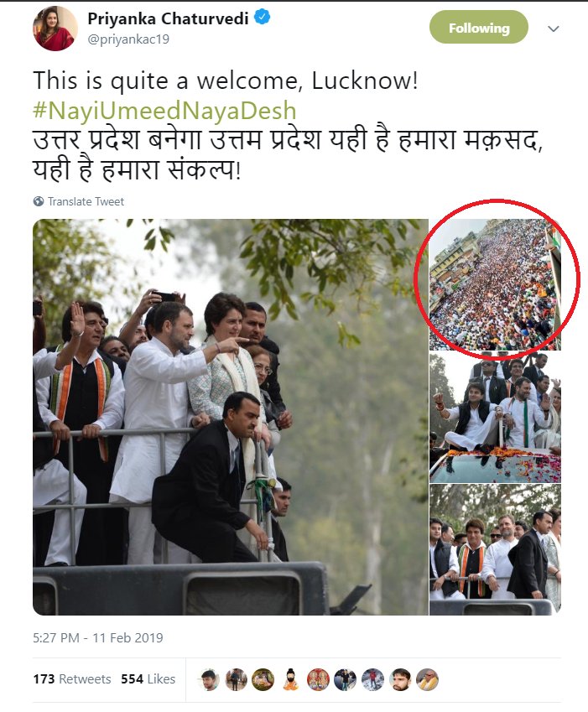Open the circled crowd aerial photo
This screenshot has width=588, height=712.
coord(496,284)
